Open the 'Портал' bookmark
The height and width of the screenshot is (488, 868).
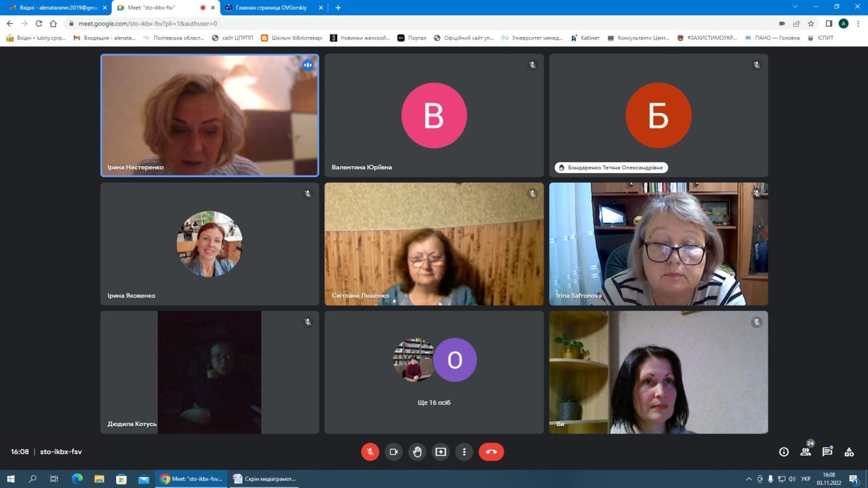(412, 38)
